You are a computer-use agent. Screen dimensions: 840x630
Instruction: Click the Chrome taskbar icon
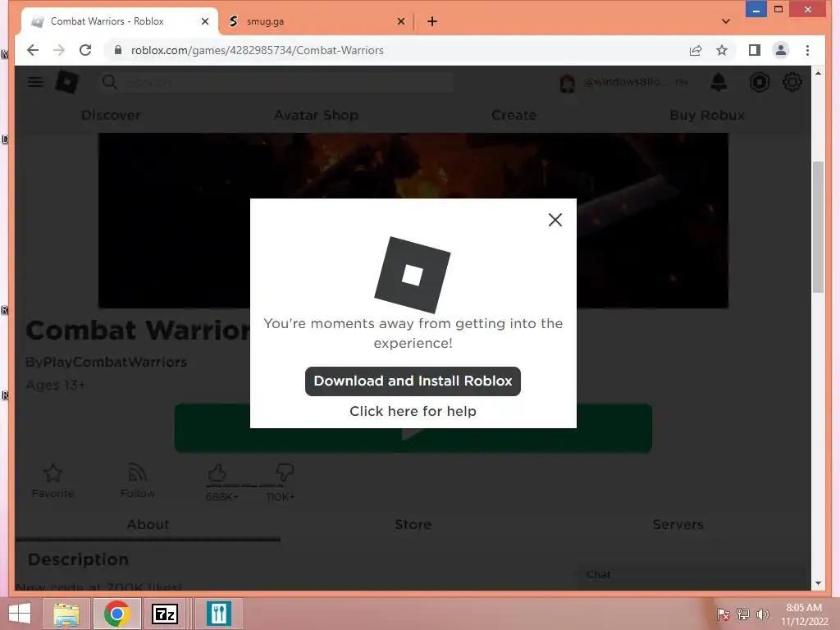(116, 614)
